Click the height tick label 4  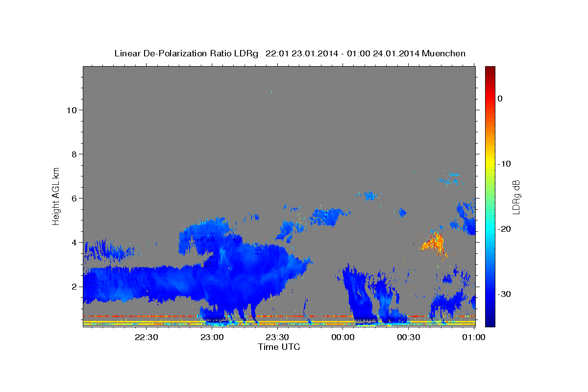coord(74,243)
